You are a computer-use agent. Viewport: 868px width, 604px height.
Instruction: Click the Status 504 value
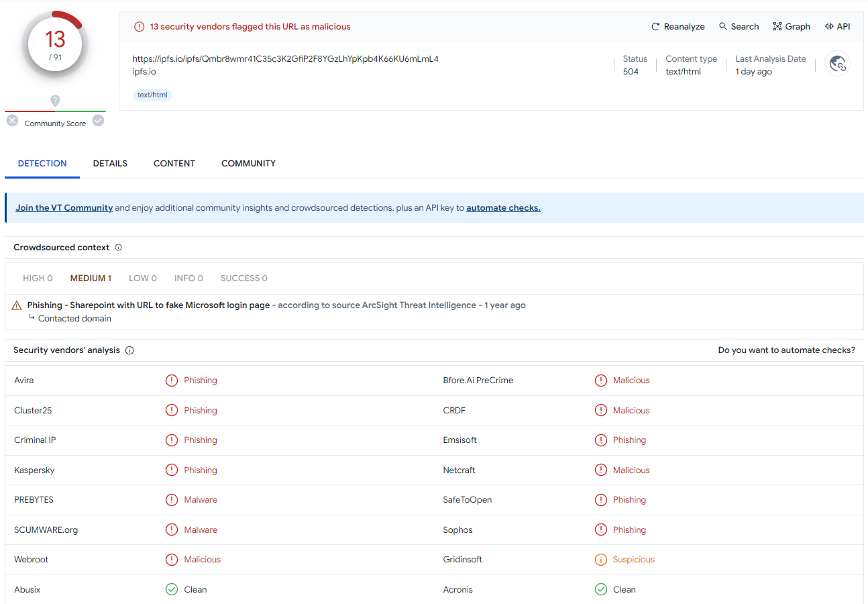tap(631, 72)
